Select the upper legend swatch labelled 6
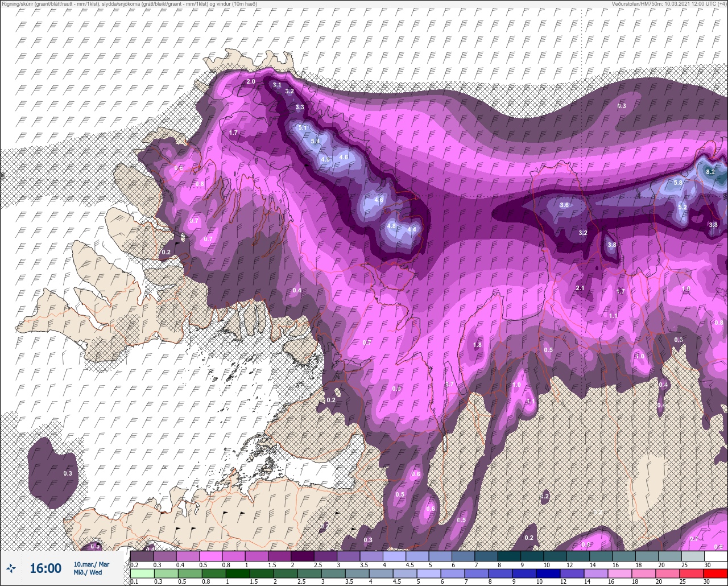The width and height of the screenshot is (728, 586). coord(463,556)
